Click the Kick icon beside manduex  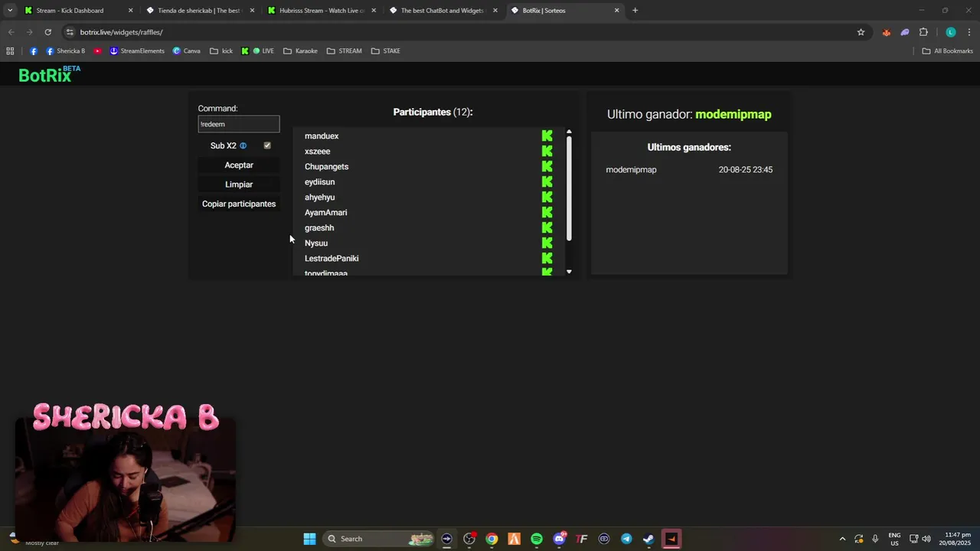pyautogui.click(x=547, y=136)
